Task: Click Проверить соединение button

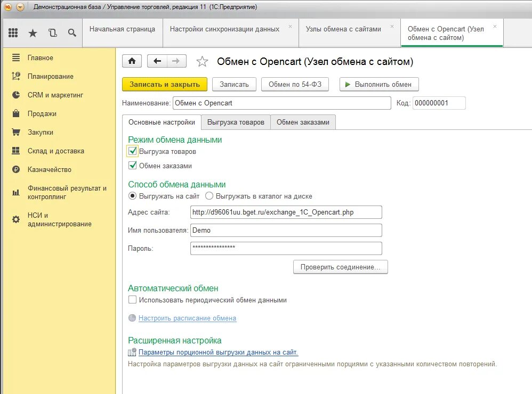Action: point(340,267)
